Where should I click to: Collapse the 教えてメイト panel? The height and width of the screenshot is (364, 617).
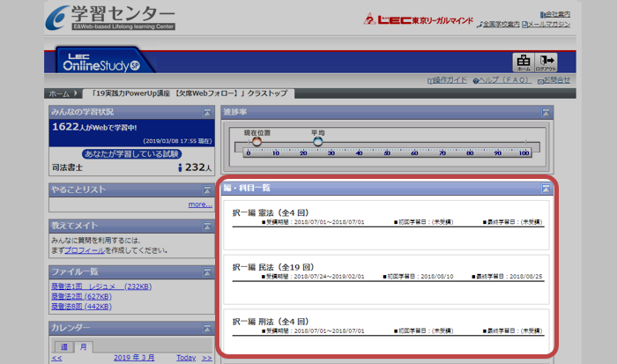[207, 227]
